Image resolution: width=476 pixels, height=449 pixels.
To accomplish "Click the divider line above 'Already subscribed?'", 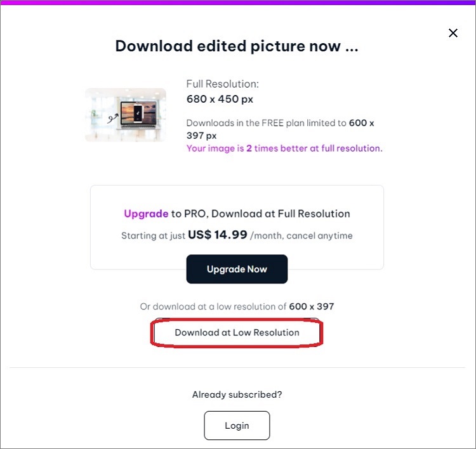I will tap(237, 367).
